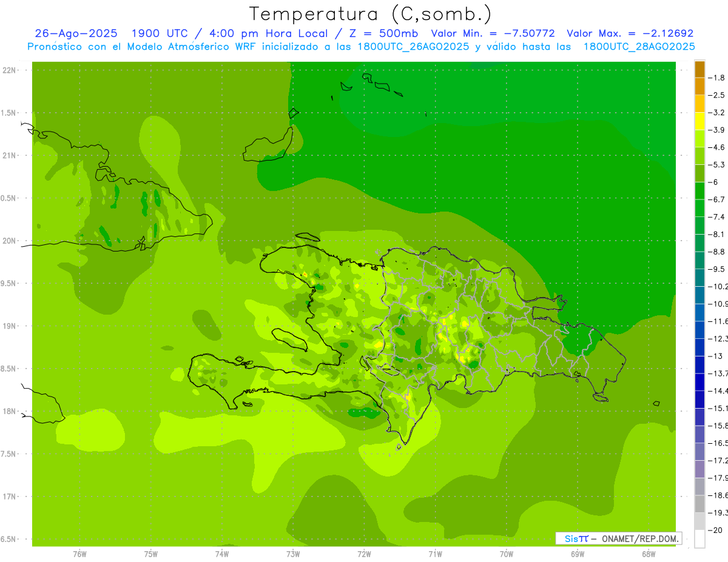Click the colorbar label "-20"
Viewport: 728px width, 562px height.
tap(715, 530)
